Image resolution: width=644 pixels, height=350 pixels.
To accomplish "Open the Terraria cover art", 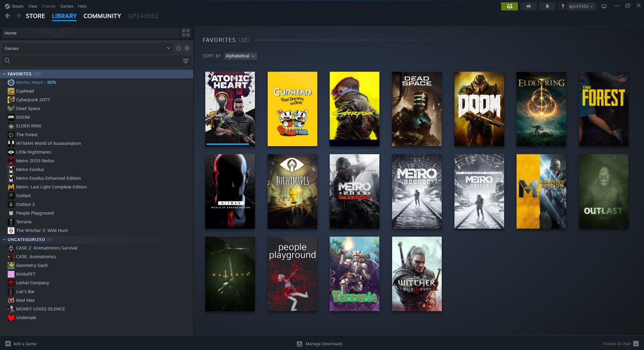I will 354,274.
